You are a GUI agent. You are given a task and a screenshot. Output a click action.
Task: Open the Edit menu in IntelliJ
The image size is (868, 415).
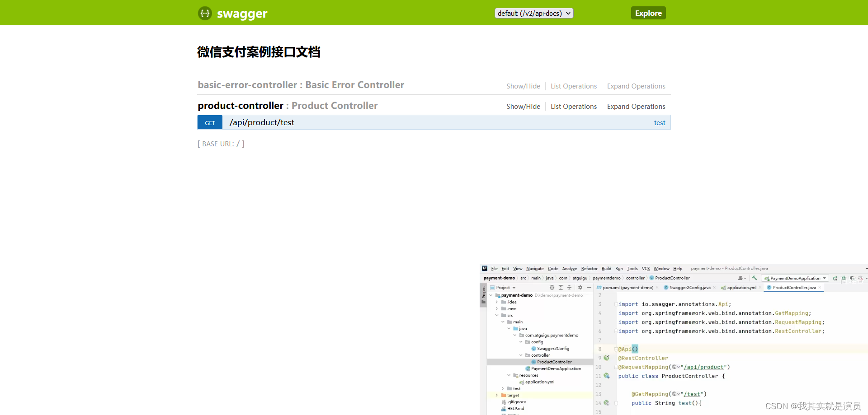coord(505,269)
